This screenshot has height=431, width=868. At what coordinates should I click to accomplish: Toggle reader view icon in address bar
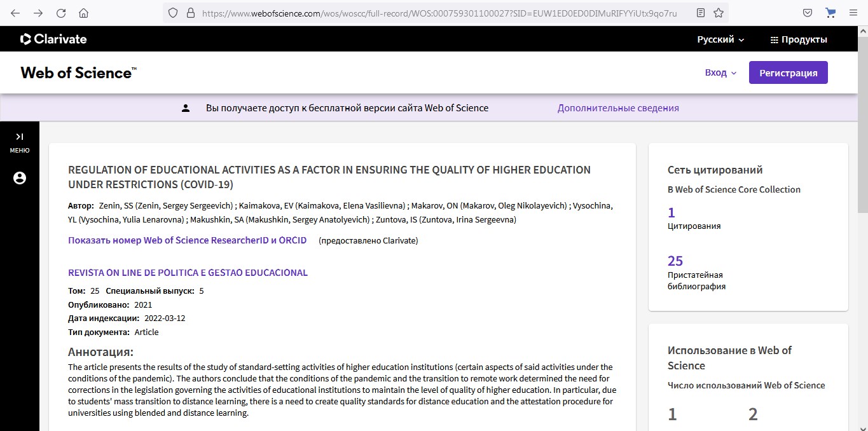[x=701, y=13]
